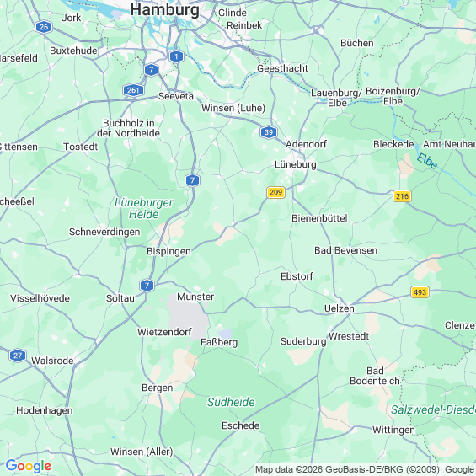Image resolution: width=476 pixels, height=476 pixels.
Task: Click the A261 highway shield
Action: (x=133, y=90)
